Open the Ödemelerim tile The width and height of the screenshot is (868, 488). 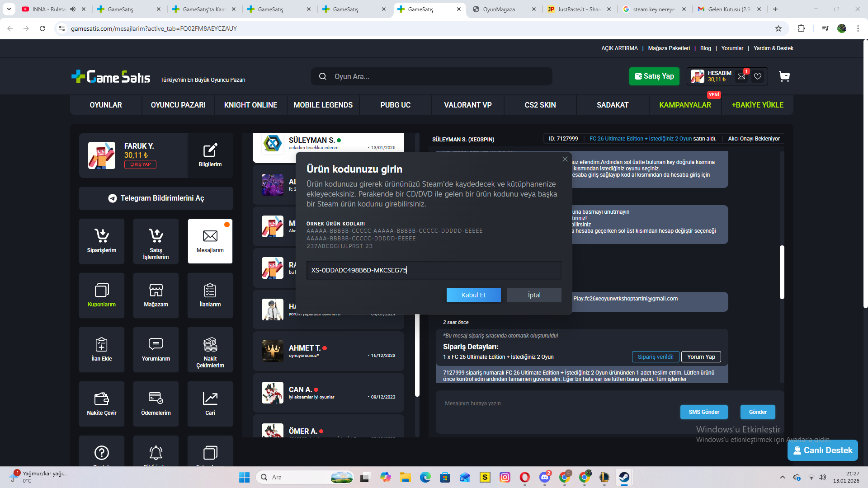coord(156,404)
